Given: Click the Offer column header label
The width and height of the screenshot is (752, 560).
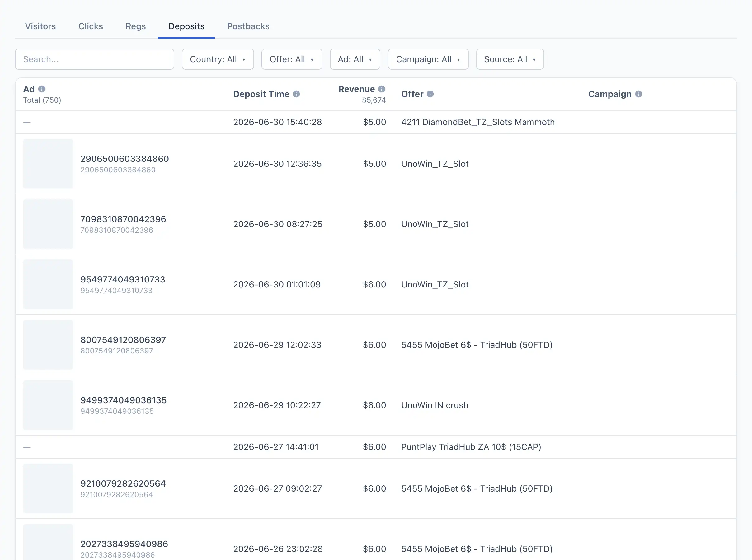Looking at the screenshot, I should [412, 94].
